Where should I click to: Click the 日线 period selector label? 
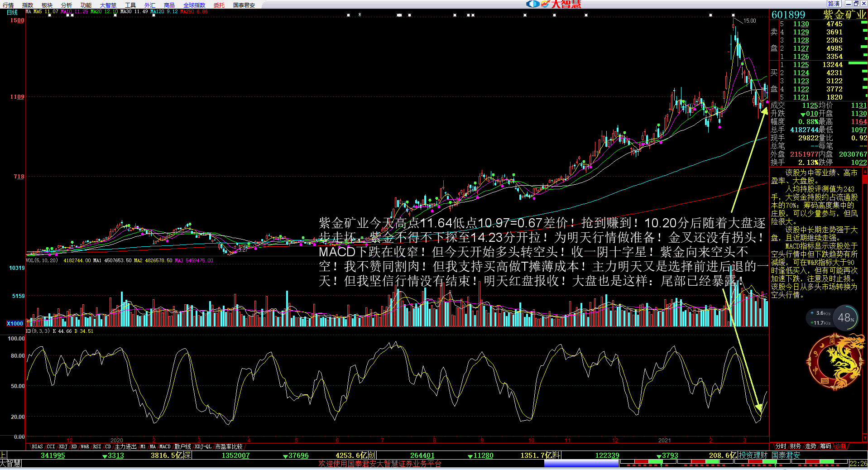[x=12, y=12]
